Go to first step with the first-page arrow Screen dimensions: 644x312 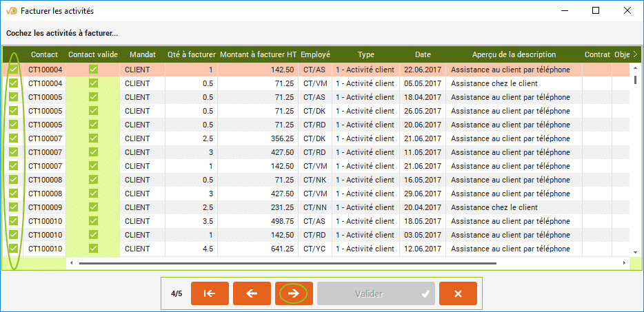point(210,293)
